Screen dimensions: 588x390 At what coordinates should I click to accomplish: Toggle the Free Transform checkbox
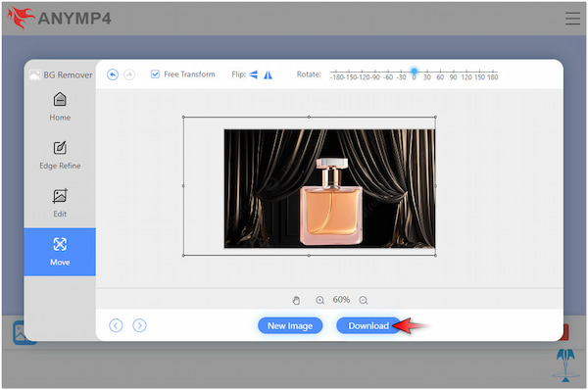tap(155, 74)
